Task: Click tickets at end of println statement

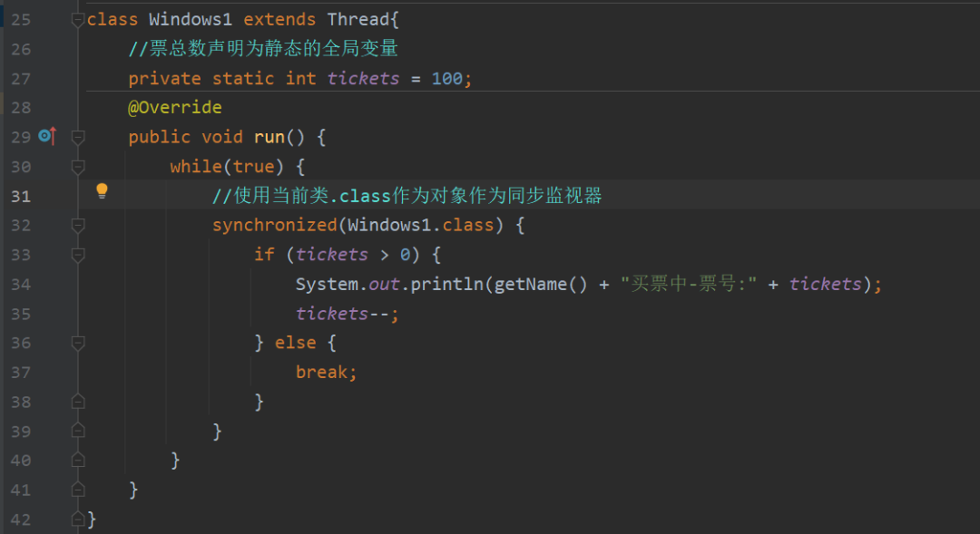Action: coord(825,284)
